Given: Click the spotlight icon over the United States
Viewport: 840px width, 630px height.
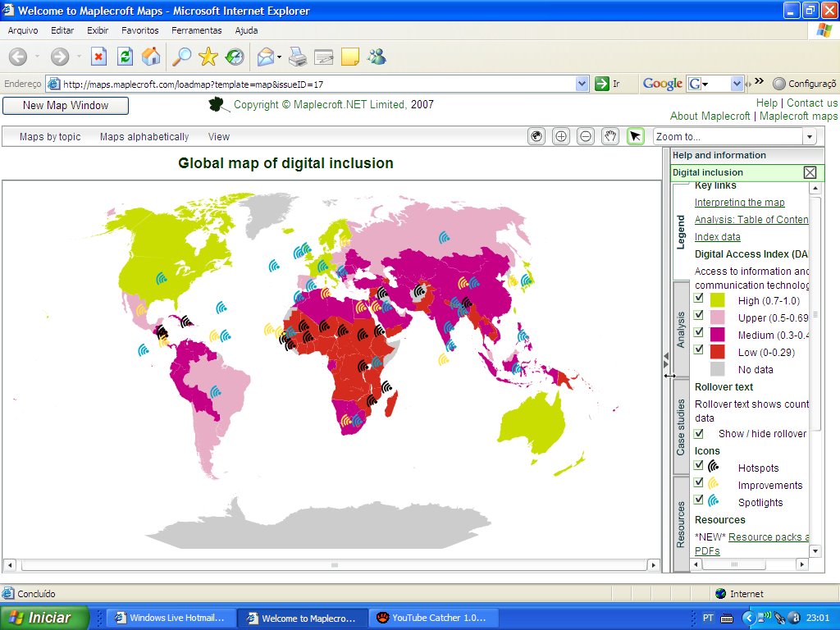Looking at the screenshot, I should coord(162,278).
